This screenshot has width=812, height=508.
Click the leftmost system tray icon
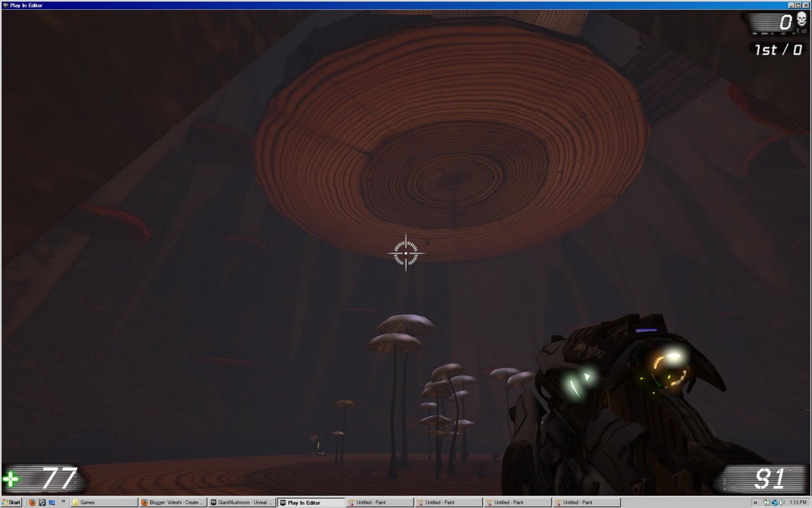[767, 502]
